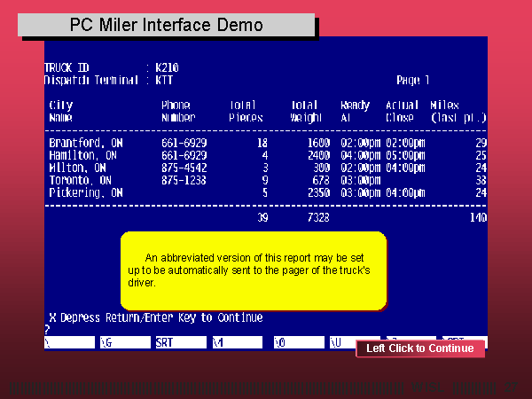Click the yellow abbreviated report note

tap(254, 270)
